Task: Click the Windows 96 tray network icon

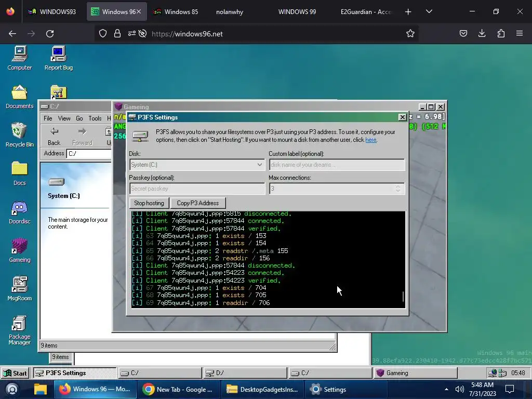Action: click(x=492, y=373)
